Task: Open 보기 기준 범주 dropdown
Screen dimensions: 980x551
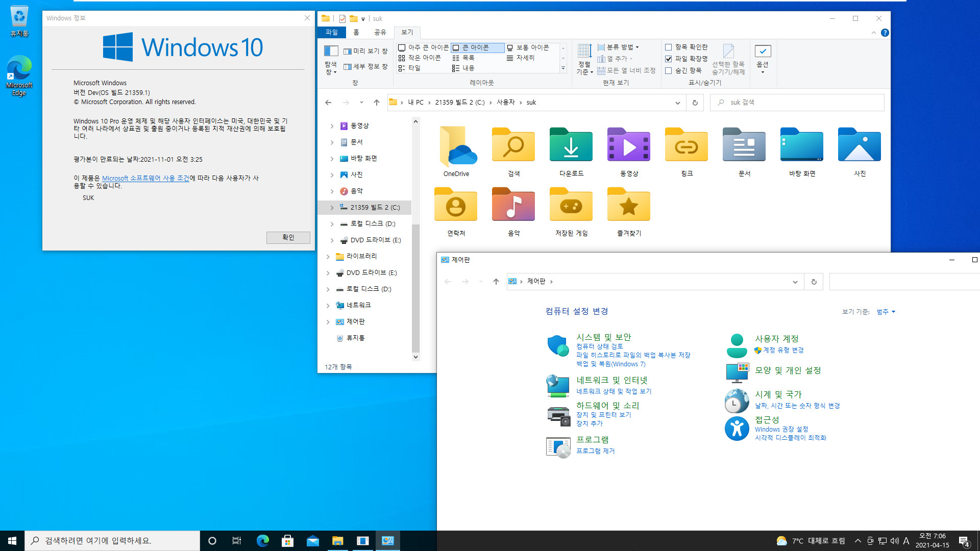Action: click(886, 312)
